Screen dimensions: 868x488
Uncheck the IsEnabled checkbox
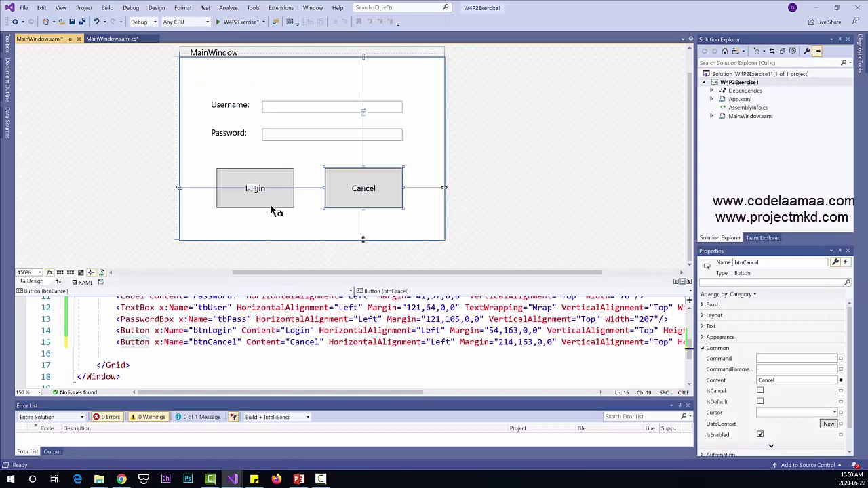pos(760,434)
